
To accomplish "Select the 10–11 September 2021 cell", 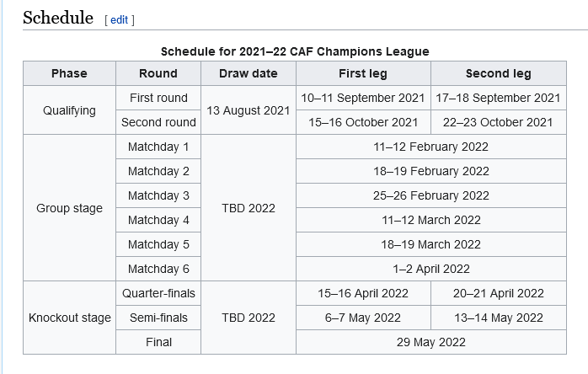I will click(x=363, y=98).
